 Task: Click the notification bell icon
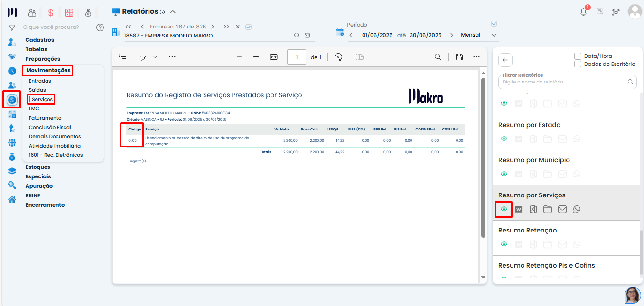click(x=584, y=12)
